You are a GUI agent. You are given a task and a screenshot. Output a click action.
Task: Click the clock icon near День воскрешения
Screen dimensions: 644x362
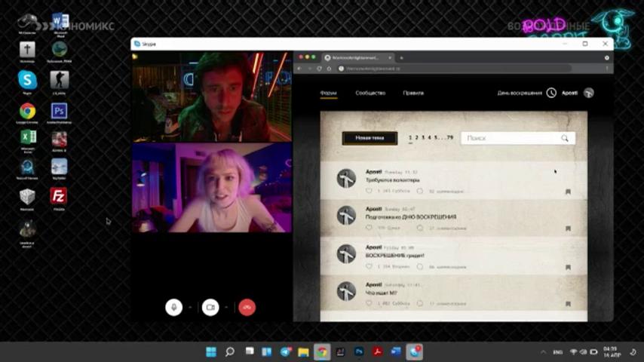(551, 93)
